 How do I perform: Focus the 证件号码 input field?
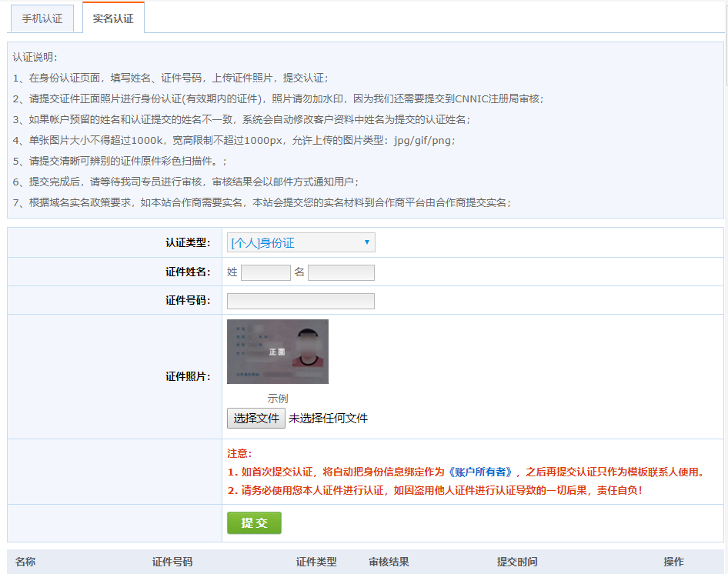301,301
